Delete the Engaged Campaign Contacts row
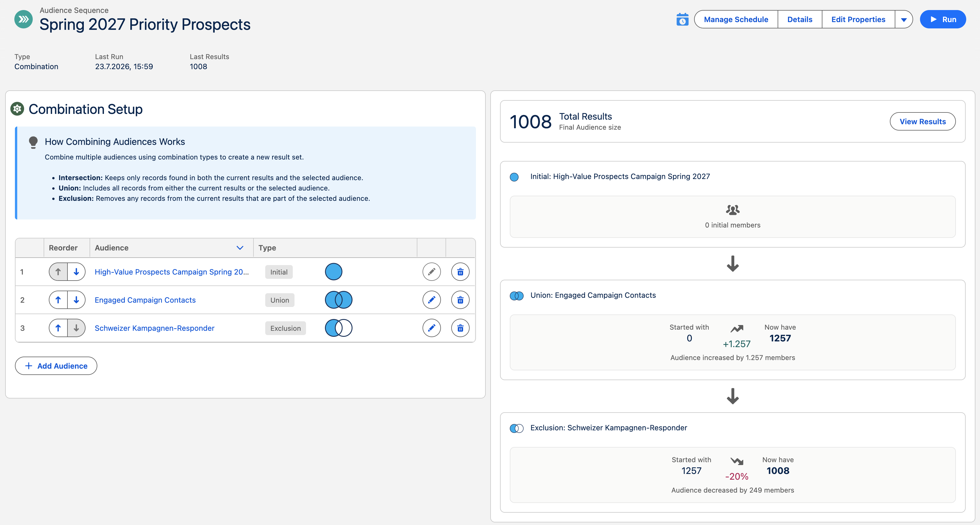Image resolution: width=980 pixels, height=525 pixels. coord(460,300)
